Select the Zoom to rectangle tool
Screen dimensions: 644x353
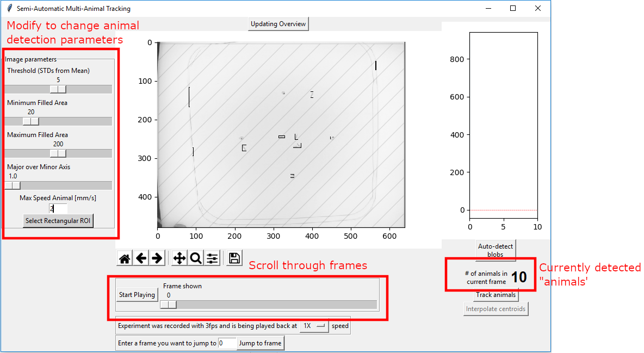(x=196, y=258)
